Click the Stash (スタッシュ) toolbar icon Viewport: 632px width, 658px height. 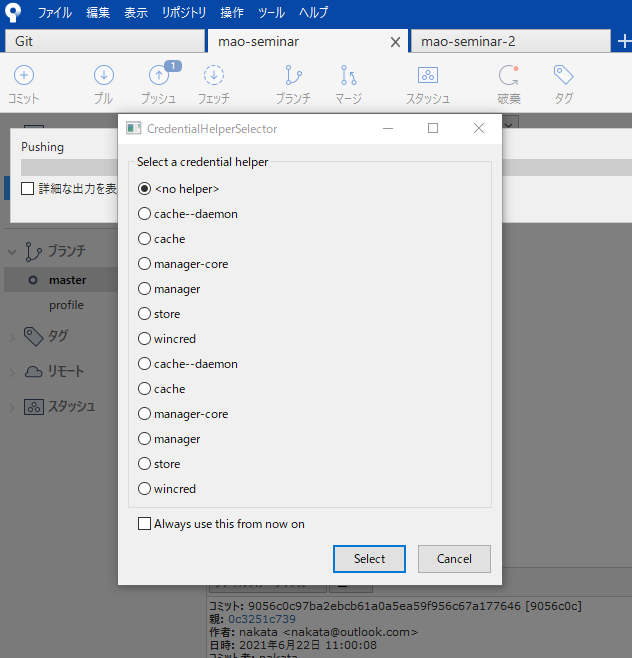coord(428,76)
